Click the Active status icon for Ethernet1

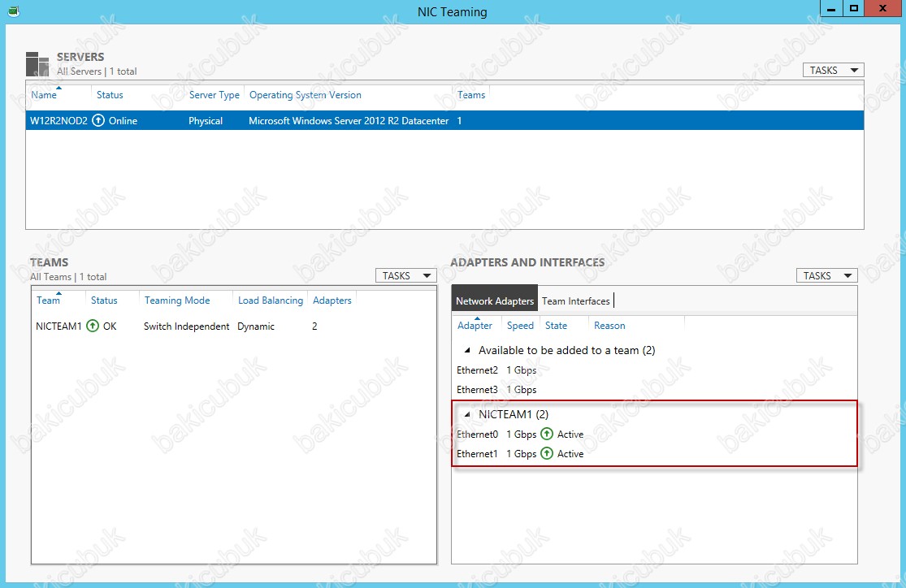(x=547, y=453)
